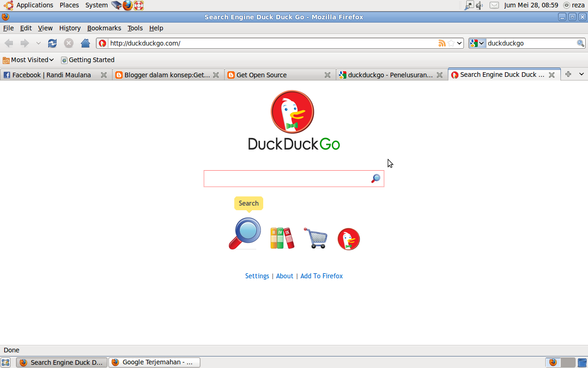588x368 pixels.
Task: Open the address bar history dropdown
Action: 459,43
